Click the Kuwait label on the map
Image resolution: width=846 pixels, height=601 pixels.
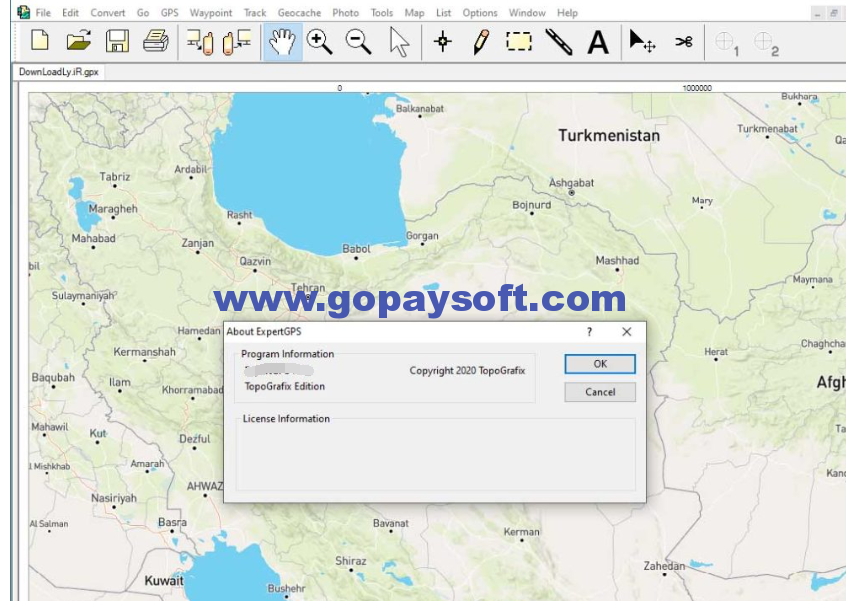tap(164, 580)
